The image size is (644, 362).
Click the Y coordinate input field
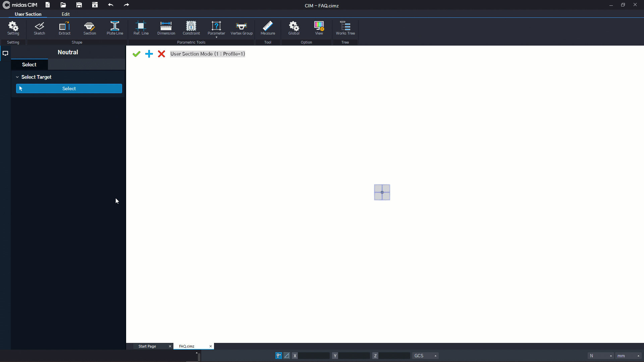pyautogui.click(x=354, y=356)
